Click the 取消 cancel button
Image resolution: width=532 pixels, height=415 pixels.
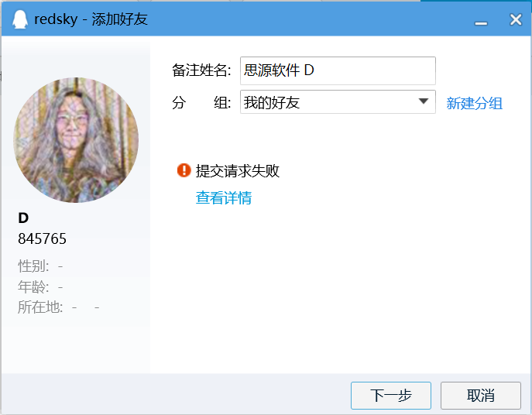click(x=480, y=396)
